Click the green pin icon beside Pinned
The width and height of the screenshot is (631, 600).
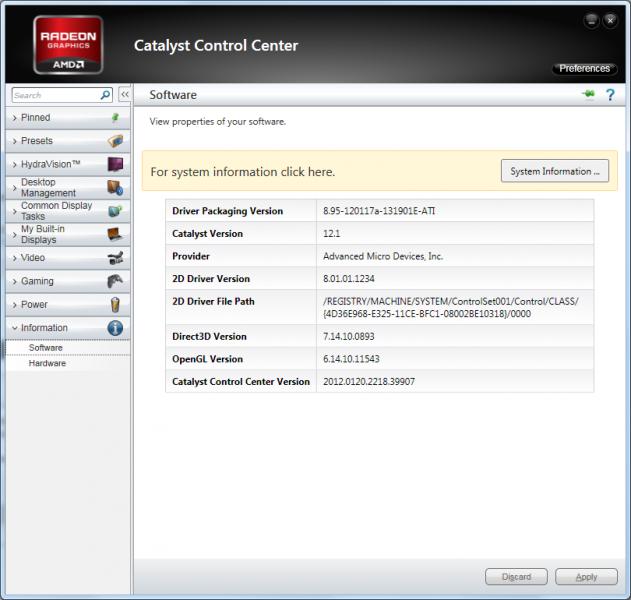click(x=115, y=117)
